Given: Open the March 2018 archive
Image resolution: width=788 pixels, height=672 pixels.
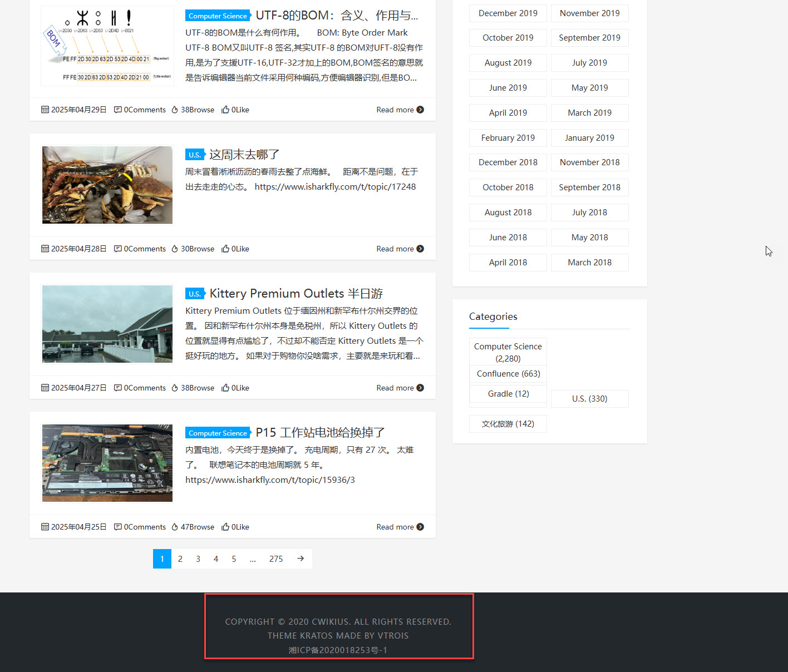Looking at the screenshot, I should 589,263.
